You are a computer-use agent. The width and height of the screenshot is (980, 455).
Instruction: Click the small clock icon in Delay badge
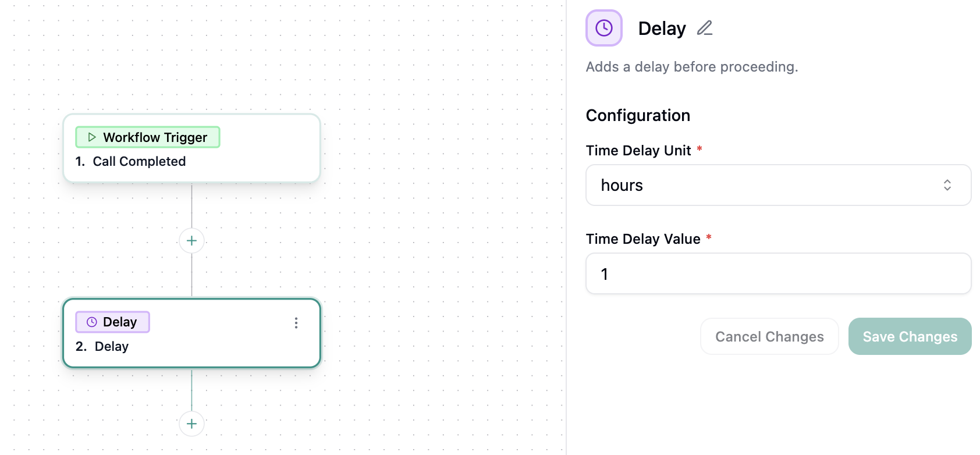pos(92,322)
